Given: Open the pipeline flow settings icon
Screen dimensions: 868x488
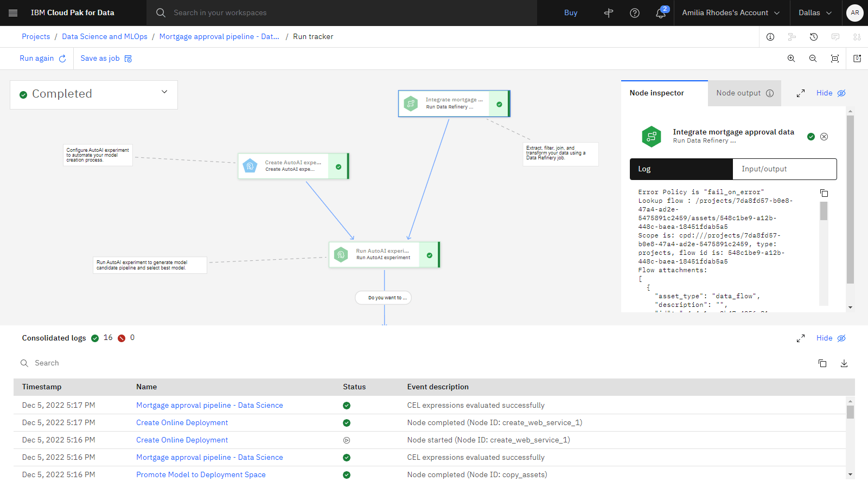Looking at the screenshot, I should click(792, 37).
